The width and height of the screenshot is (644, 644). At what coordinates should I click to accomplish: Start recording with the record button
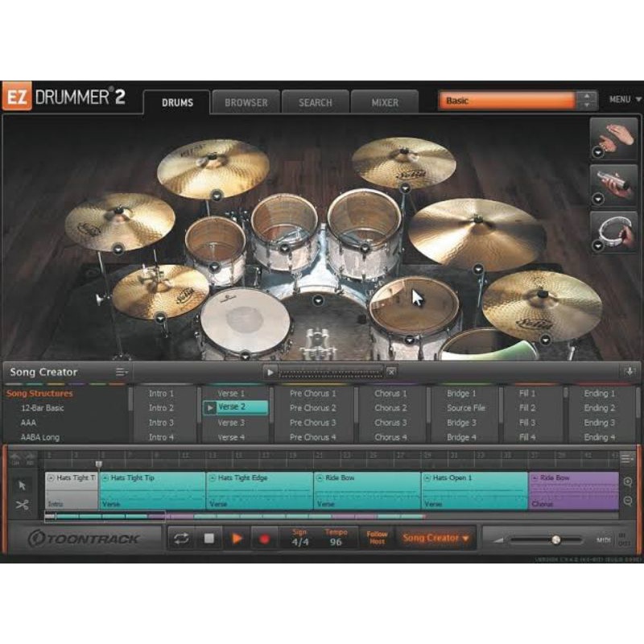click(265, 539)
